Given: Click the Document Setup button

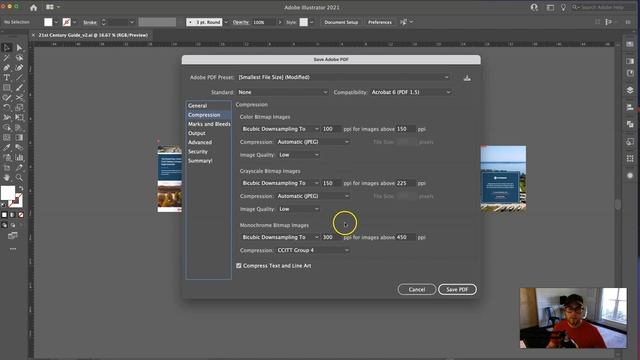Looking at the screenshot, I should tap(341, 22).
